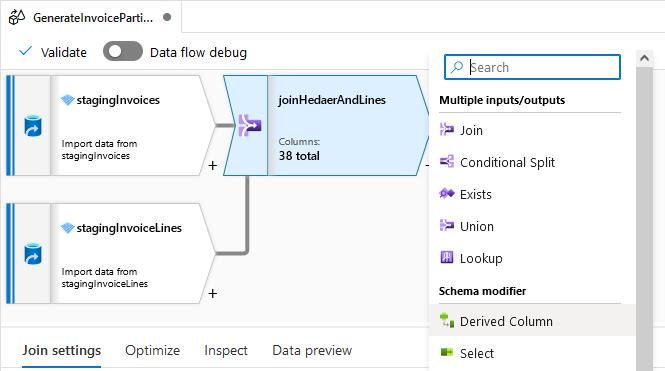The height and width of the screenshot is (371, 665).
Task: Click the 'Schema modifier' section heading
Action: tap(482, 291)
